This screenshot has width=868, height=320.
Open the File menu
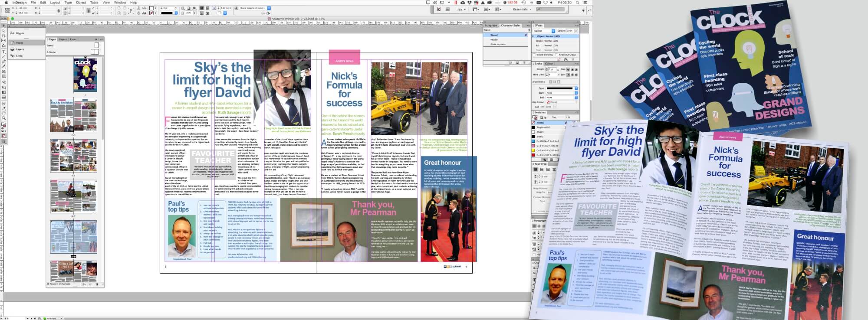(33, 3)
